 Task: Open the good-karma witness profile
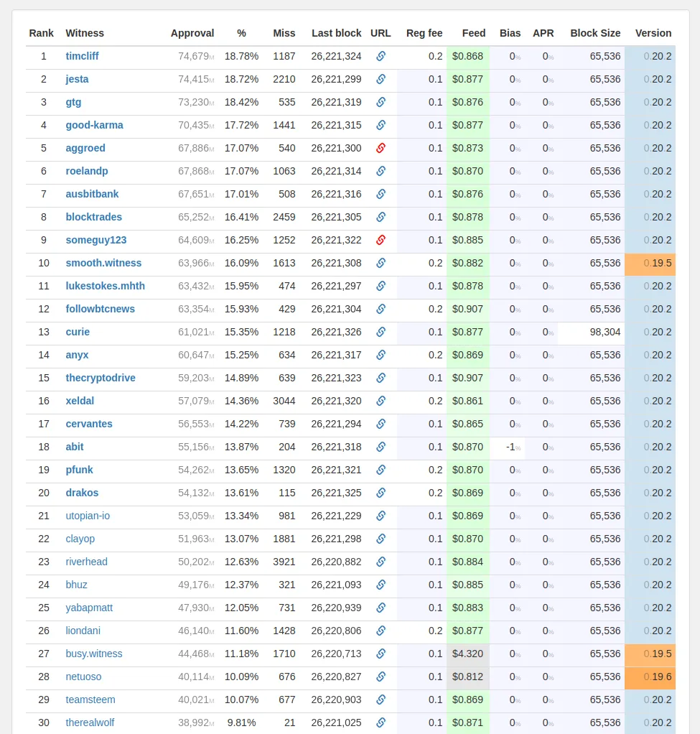coord(94,125)
